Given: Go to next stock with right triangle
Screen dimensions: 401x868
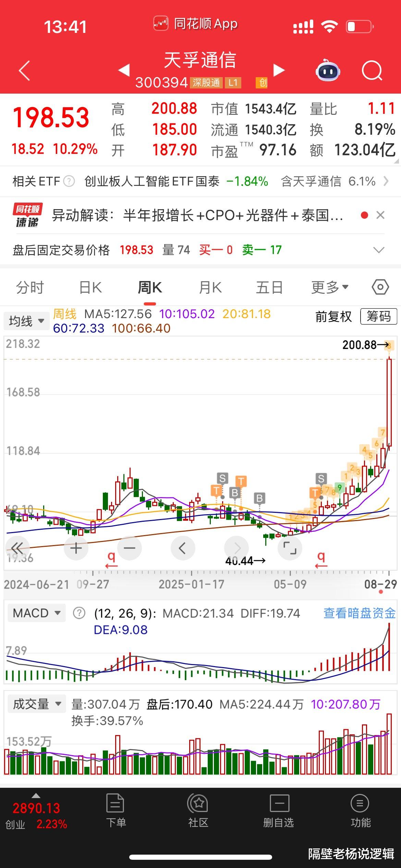Looking at the screenshot, I should point(279,70).
